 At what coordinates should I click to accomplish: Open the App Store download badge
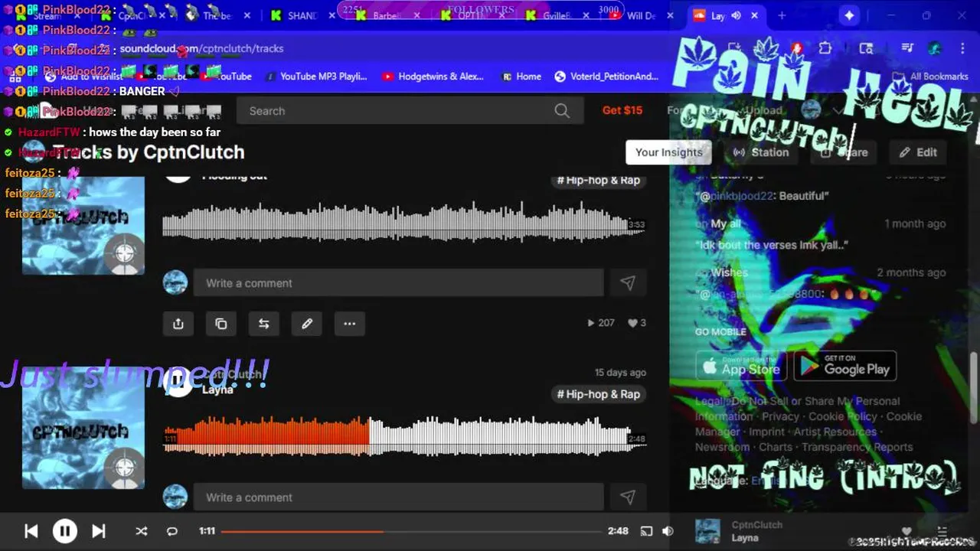pyautogui.click(x=741, y=366)
